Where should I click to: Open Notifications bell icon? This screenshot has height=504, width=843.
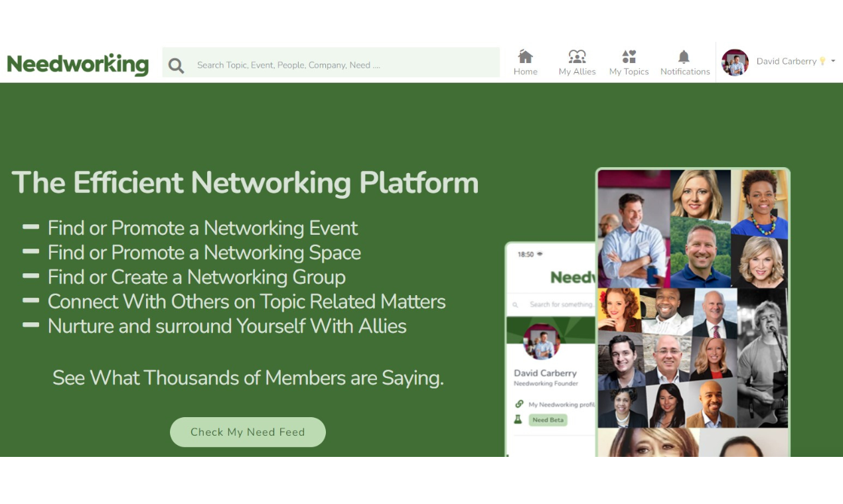[684, 56]
